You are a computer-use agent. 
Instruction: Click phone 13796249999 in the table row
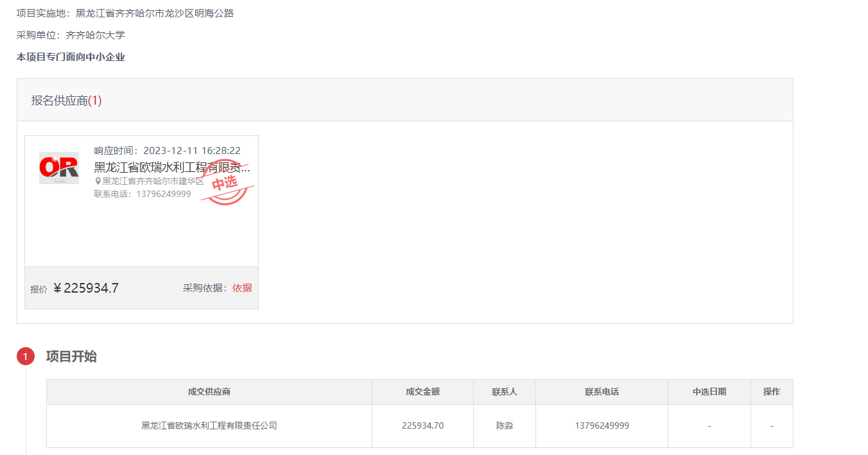[x=602, y=425]
